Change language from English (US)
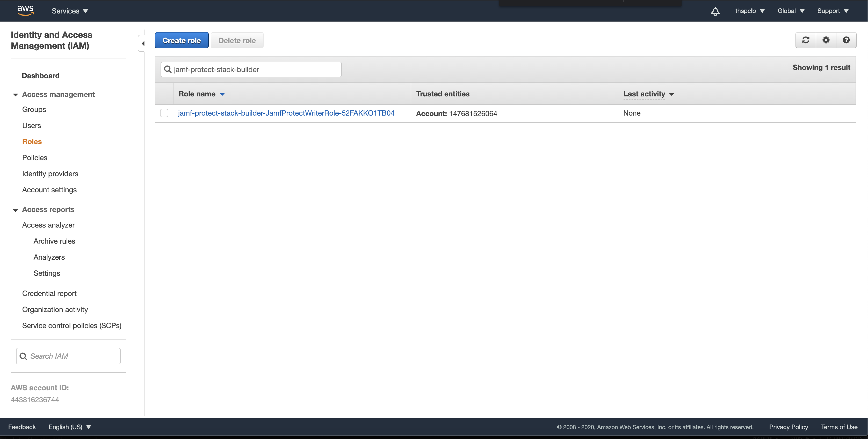Viewport: 868px width, 439px height. click(70, 427)
